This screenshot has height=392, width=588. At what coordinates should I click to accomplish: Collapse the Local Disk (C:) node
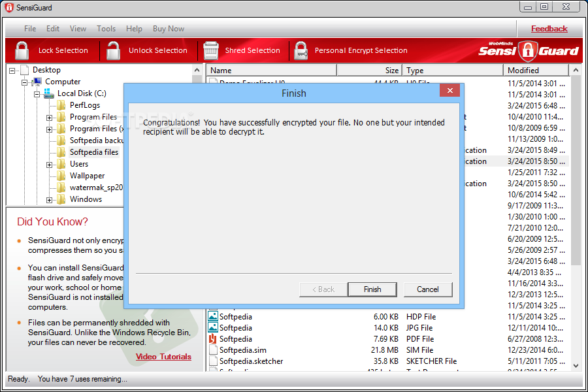[x=37, y=94]
